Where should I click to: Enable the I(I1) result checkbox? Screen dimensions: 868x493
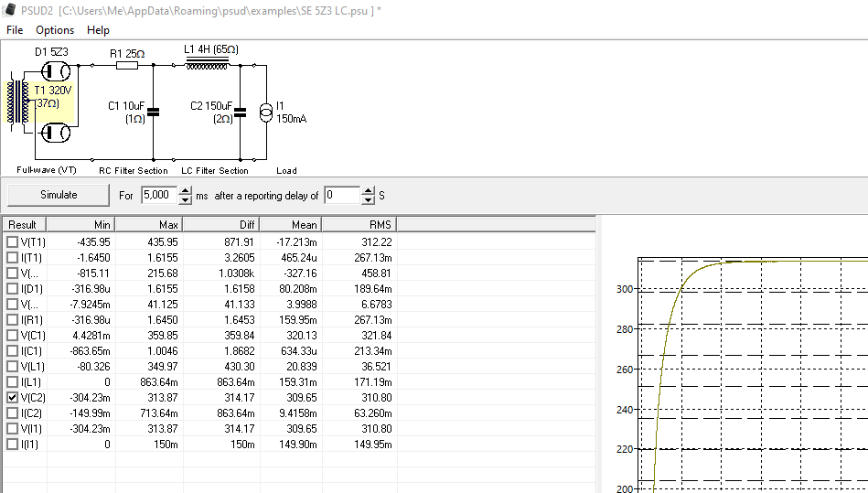[12, 444]
